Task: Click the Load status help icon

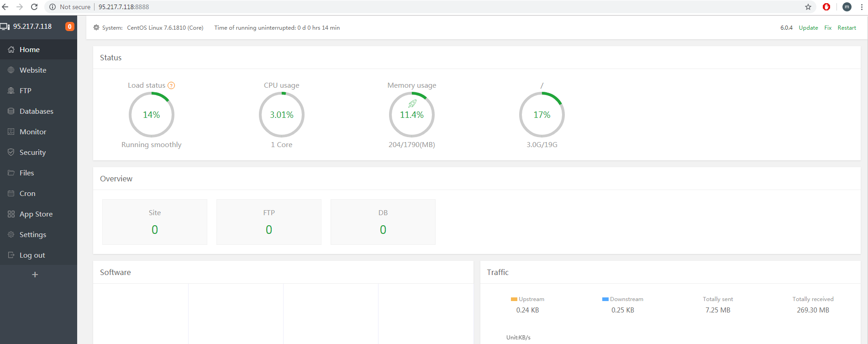Action: tap(171, 85)
